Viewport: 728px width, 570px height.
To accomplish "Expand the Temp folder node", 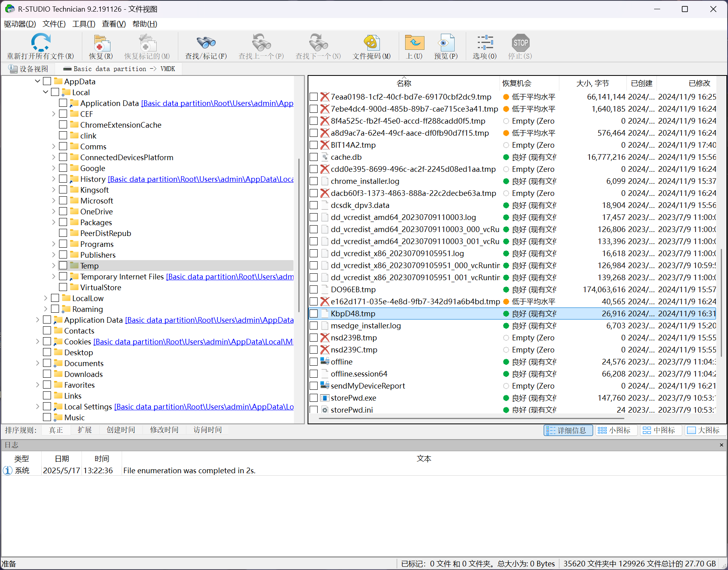I will pyautogui.click(x=54, y=265).
